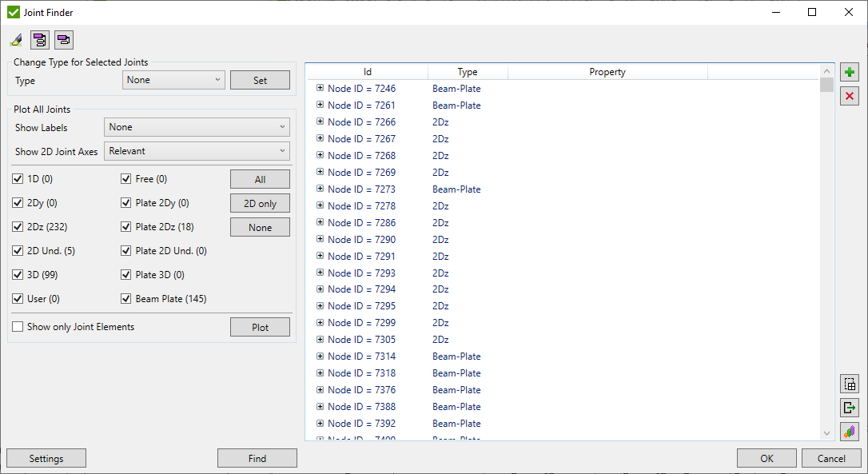Enable Show only Joint Elements
This screenshot has height=474, width=868.
click(18, 327)
